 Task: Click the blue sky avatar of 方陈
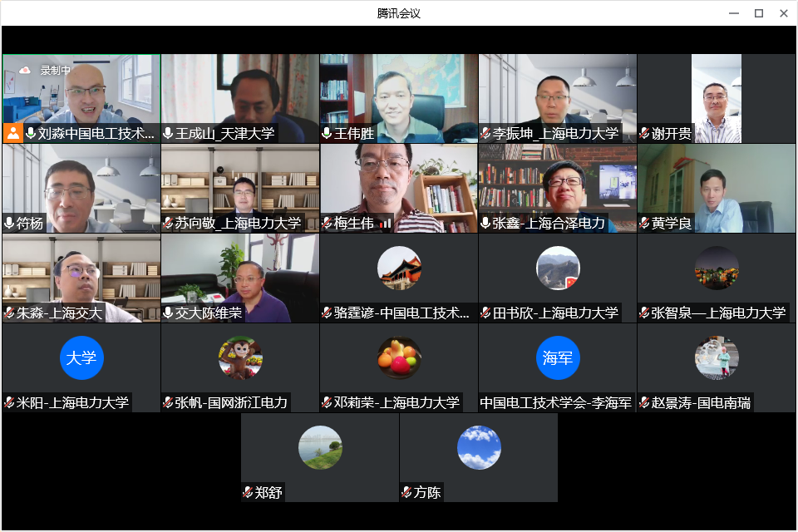point(479,447)
